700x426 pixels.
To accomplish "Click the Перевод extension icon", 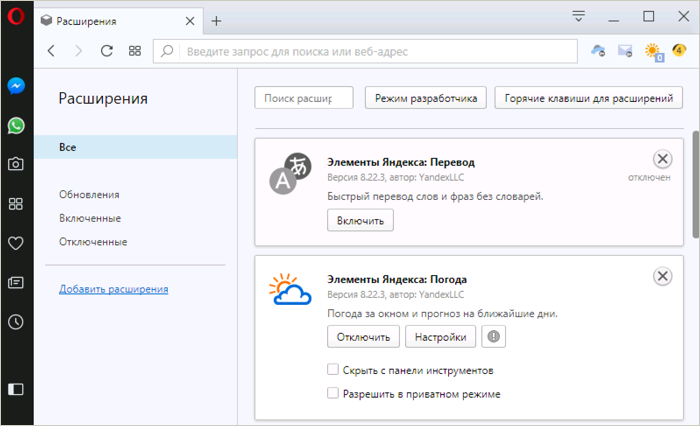I will 290,174.
